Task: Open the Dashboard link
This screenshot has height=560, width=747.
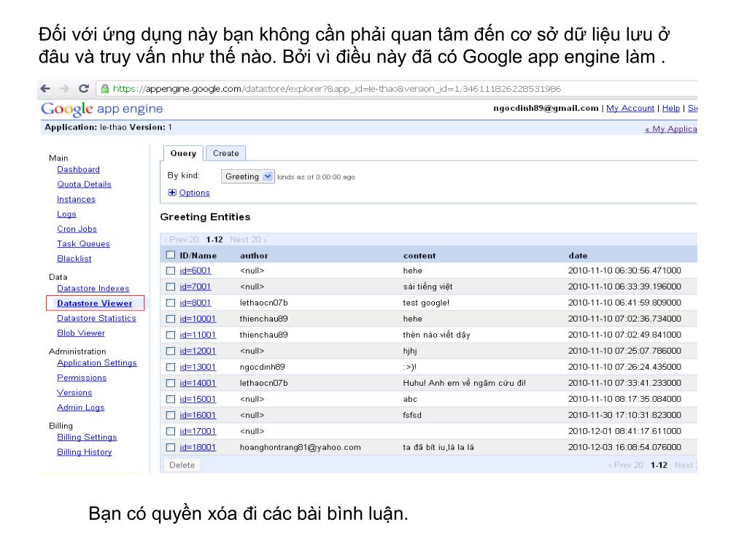Action: pos(79,169)
